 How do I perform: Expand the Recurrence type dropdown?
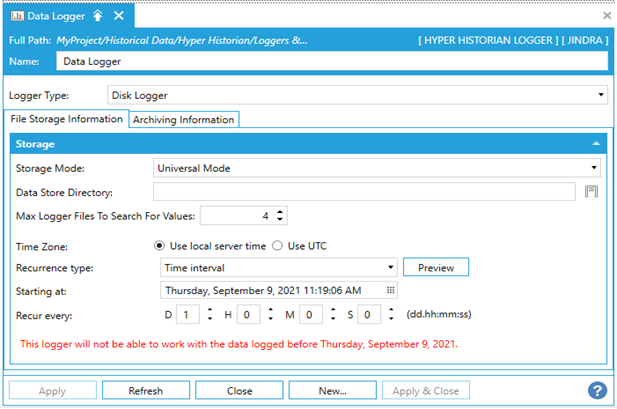391,268
